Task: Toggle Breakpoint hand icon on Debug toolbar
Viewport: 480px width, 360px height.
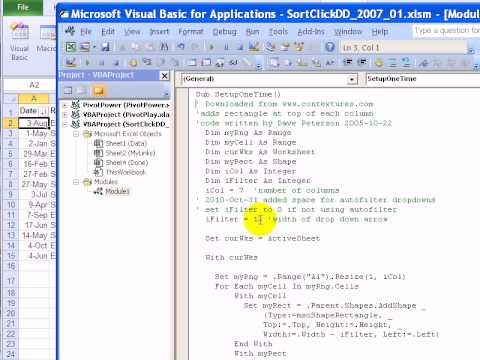Action: coord(133,62)
